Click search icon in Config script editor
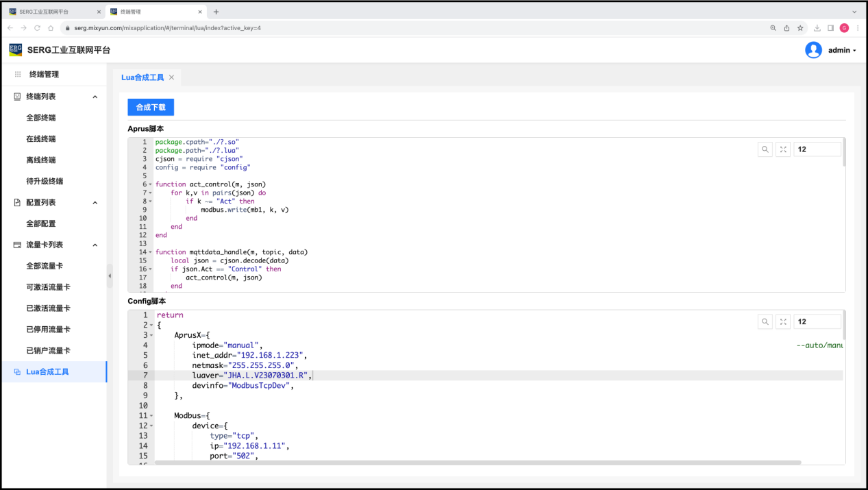Image resolution: width=868 pixels, height=490 pixels. pyautogui.click(x=765, y=321)
